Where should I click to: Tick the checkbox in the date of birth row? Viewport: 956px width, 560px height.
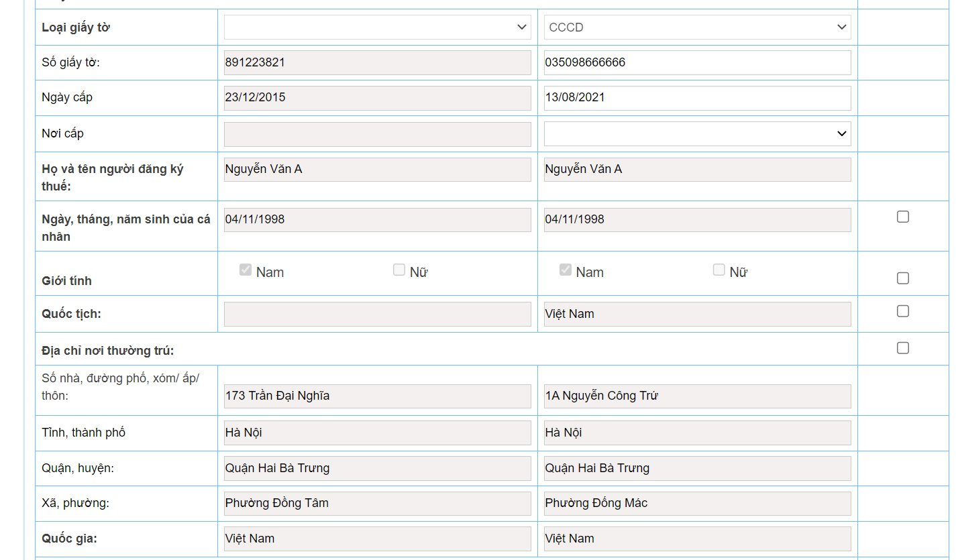[x=903, y=217]
